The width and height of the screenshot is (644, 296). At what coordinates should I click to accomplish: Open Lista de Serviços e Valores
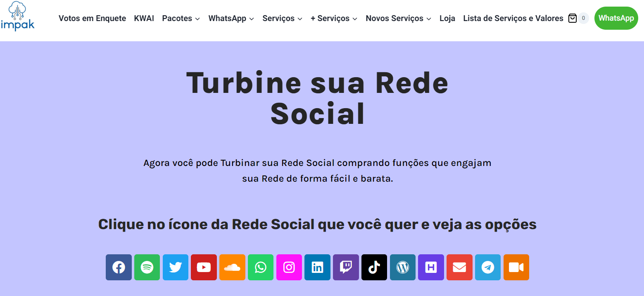coord(513,18)
